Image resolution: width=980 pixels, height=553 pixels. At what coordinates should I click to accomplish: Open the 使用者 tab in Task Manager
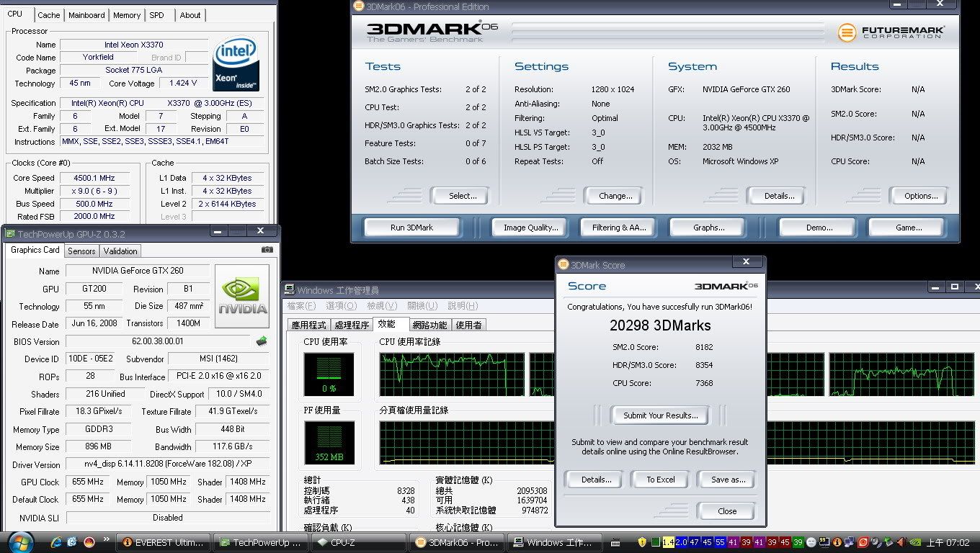coord(468,325)
